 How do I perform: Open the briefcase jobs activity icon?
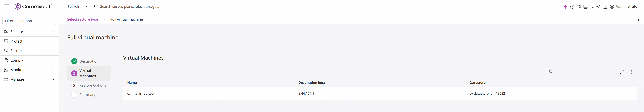tap(579, 7)
